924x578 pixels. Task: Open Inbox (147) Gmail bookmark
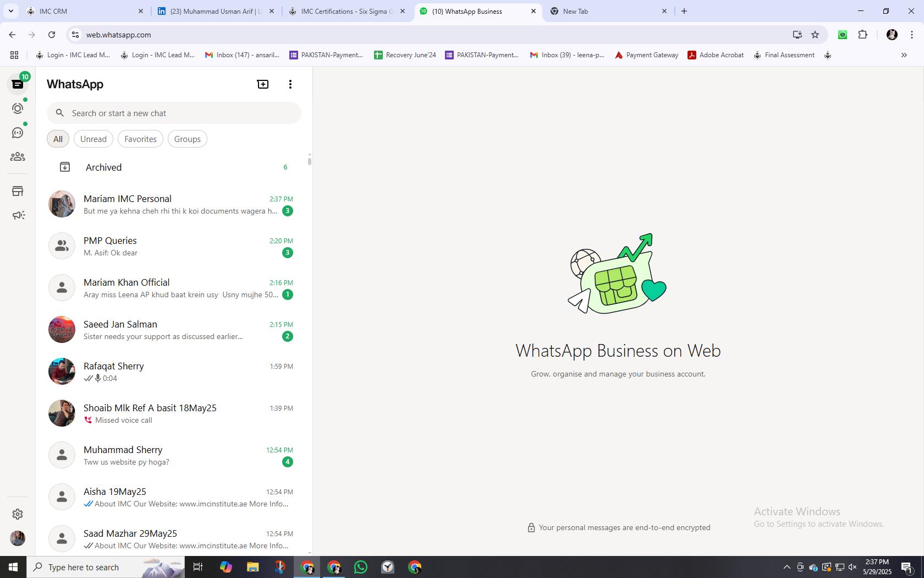coord(242,55)
